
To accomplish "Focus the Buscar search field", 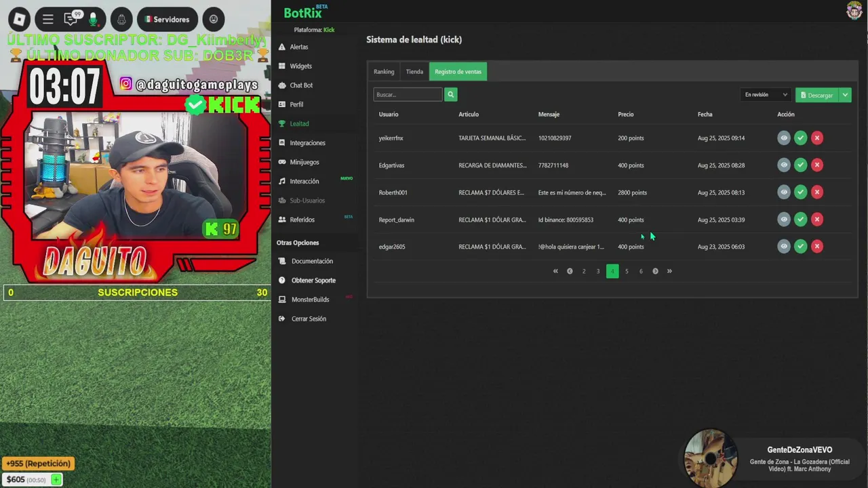I will 408,95.
